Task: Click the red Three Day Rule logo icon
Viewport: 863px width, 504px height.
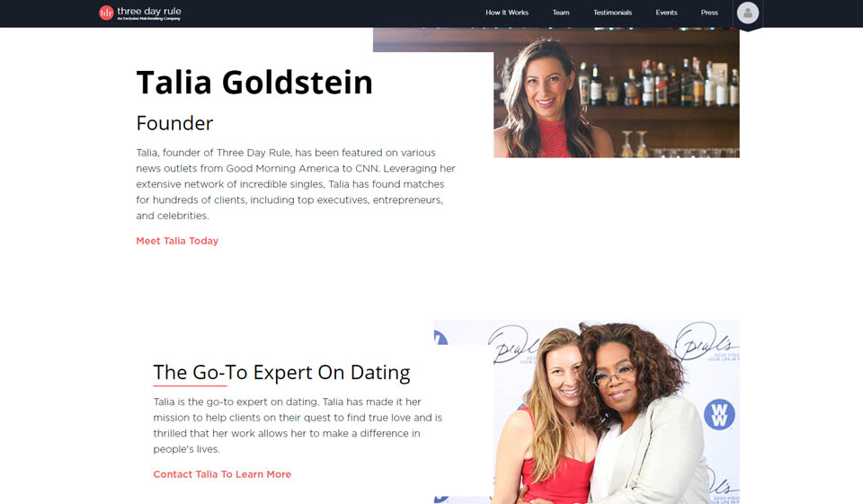Action: click(x=106, y=13)
